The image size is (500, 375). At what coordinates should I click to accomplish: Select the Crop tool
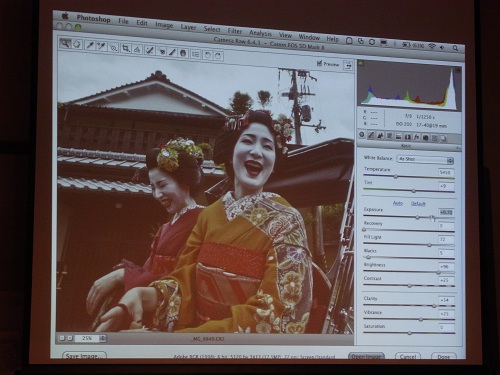click(126, 48)
